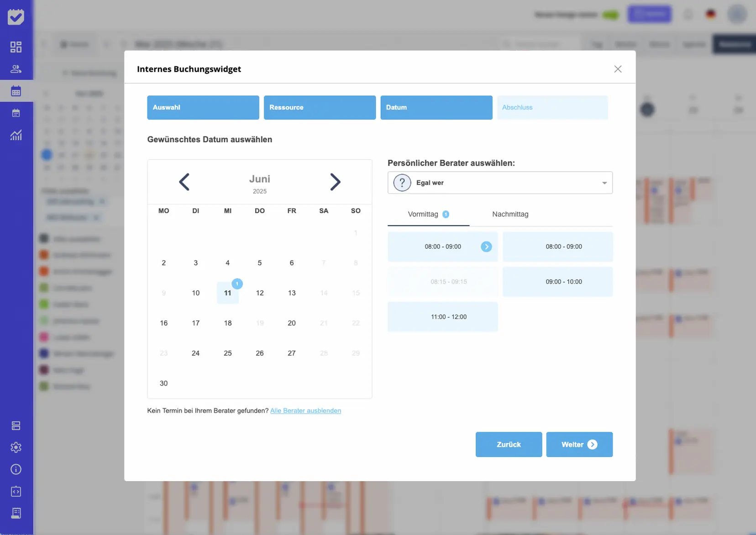Open the customers people icon in sidebar
The image size is (756, 535).
point(16,69)
